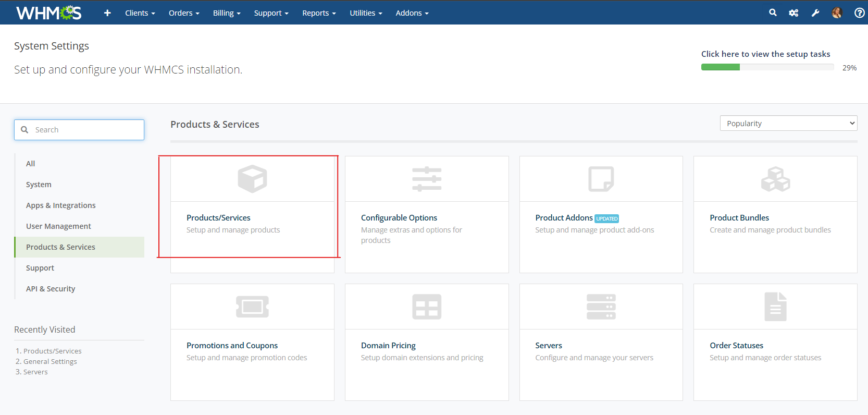Click the Promotions and Coupons ticket icon
This screenshot has height=415, width=868.
[x=252, y=307]
